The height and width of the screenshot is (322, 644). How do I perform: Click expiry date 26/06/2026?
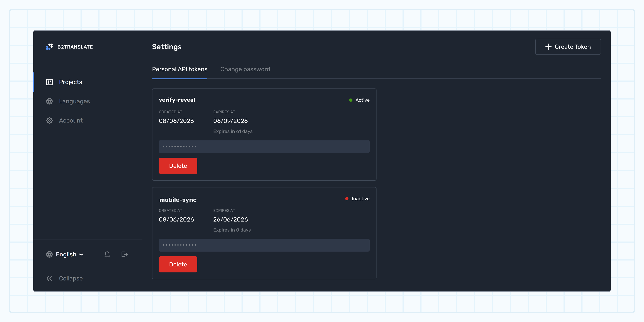pyautogui.click(x=230, y=219)
